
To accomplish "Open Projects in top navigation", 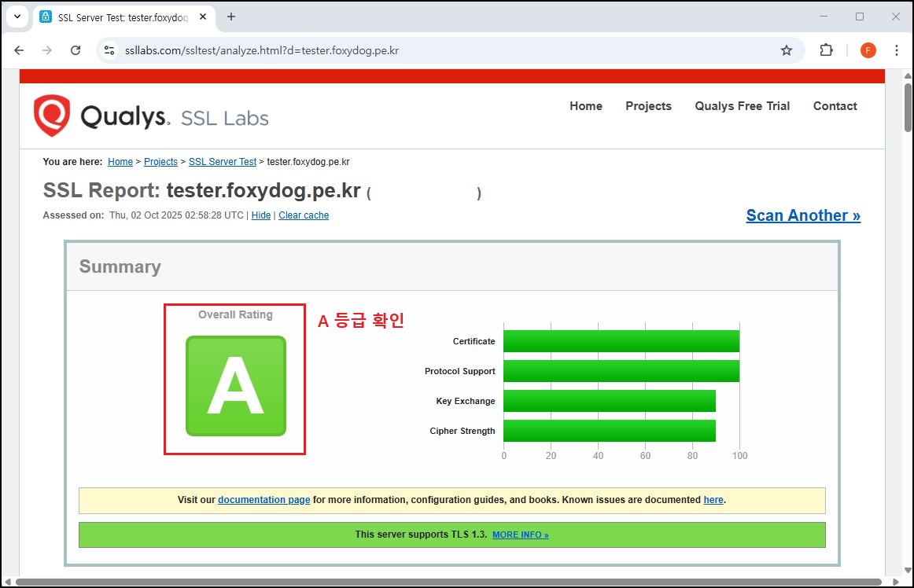I will [x=648, y=106].
